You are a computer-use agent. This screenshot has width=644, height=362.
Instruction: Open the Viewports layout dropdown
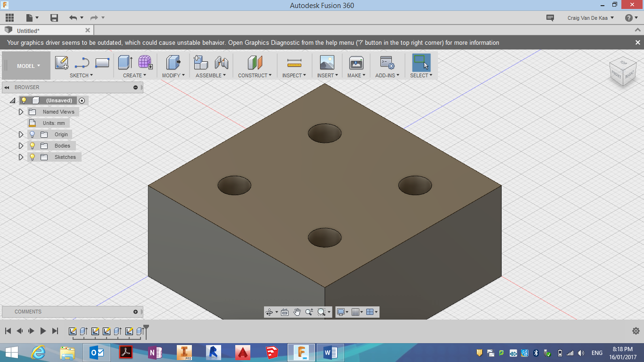click(x=372, y=312)
